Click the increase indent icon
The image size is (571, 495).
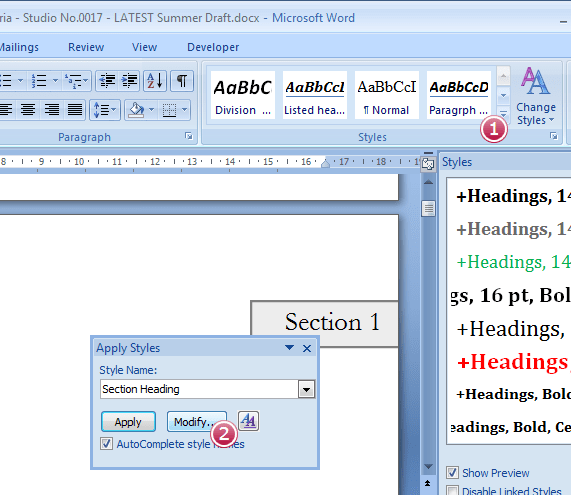(129, 80)
